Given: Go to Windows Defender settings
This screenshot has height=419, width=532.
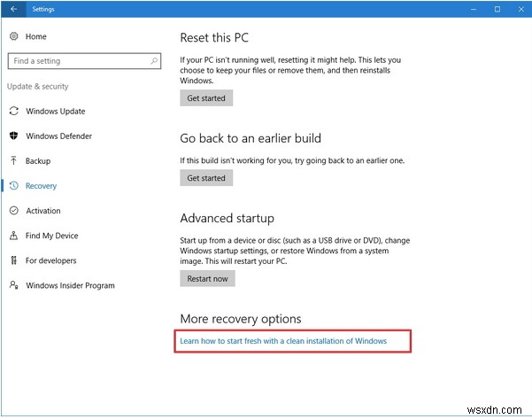Looking at the screenshot, I should pyautogui.click(x=59, y=136).
